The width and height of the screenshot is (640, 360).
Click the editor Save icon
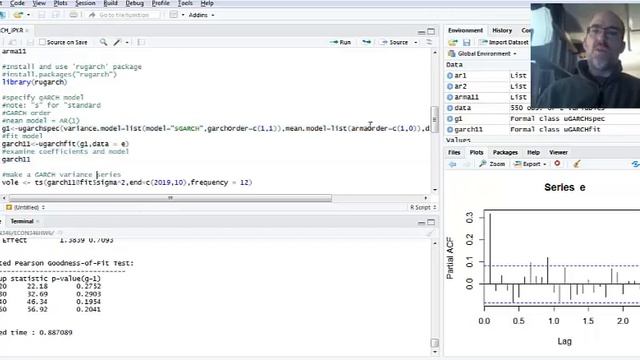coord(30,42)
